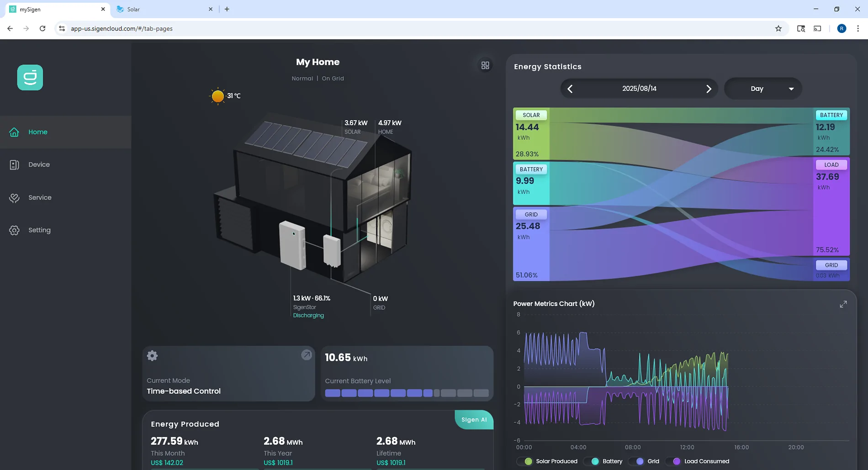The width and height of the screenshot is (868, 470).
Task: Open Device in the sidebar
Action: 39,164
